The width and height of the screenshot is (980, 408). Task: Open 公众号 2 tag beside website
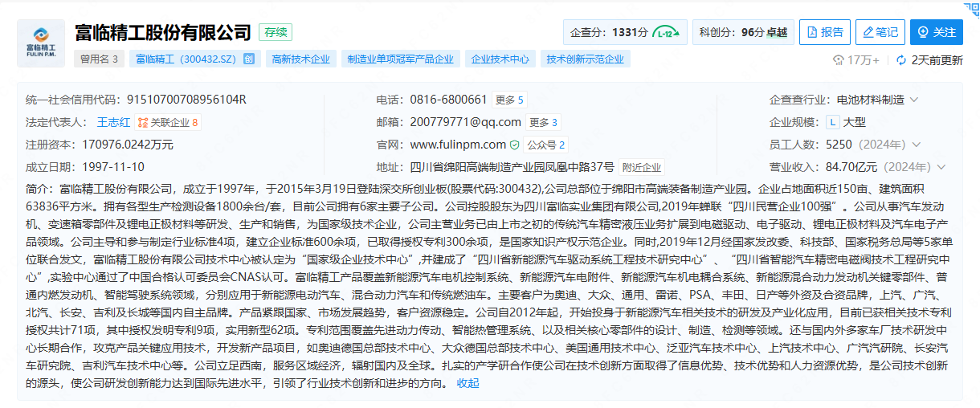(546, 145)
